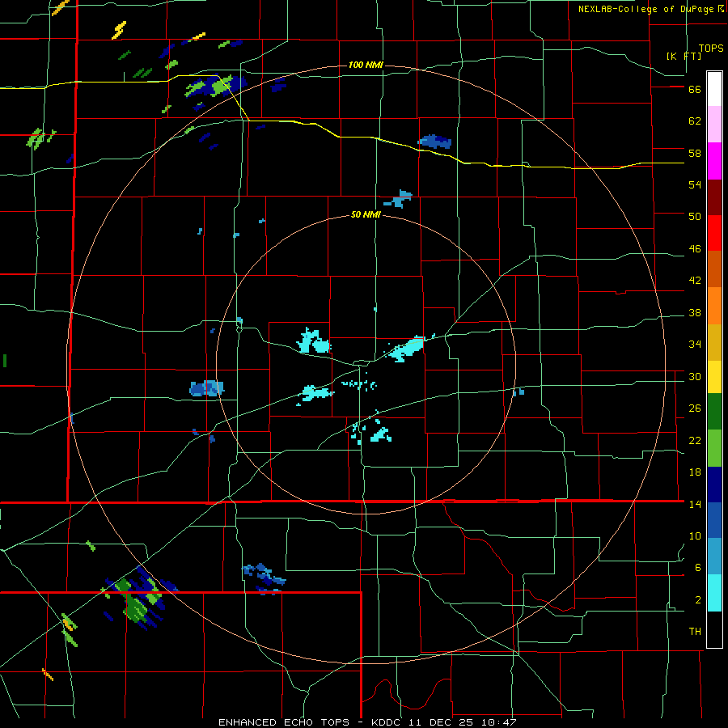Image resolution: width=728 pixels, height=728 pixels.
Task: Click the white top color legend segment
Action: pyautogui.click(x=714, y=89)
